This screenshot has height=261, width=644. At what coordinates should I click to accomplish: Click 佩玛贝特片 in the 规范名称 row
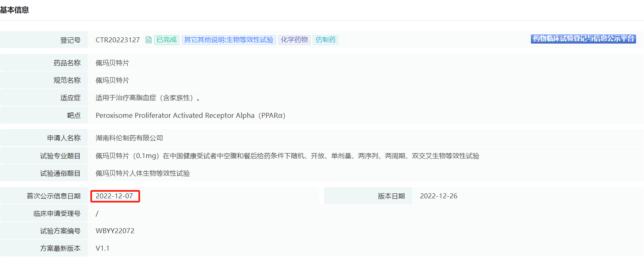click(x=112, y=80)
